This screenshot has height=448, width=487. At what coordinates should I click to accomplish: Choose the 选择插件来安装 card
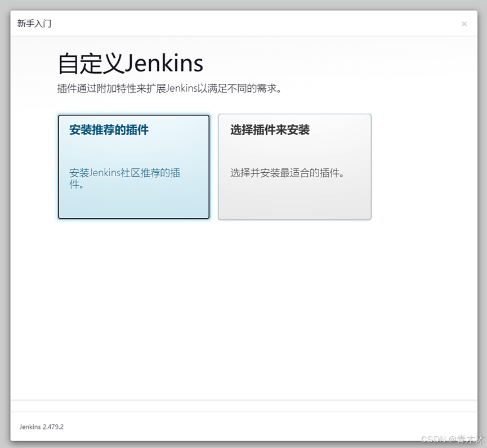pyautogui.click(x=294, y=167)
